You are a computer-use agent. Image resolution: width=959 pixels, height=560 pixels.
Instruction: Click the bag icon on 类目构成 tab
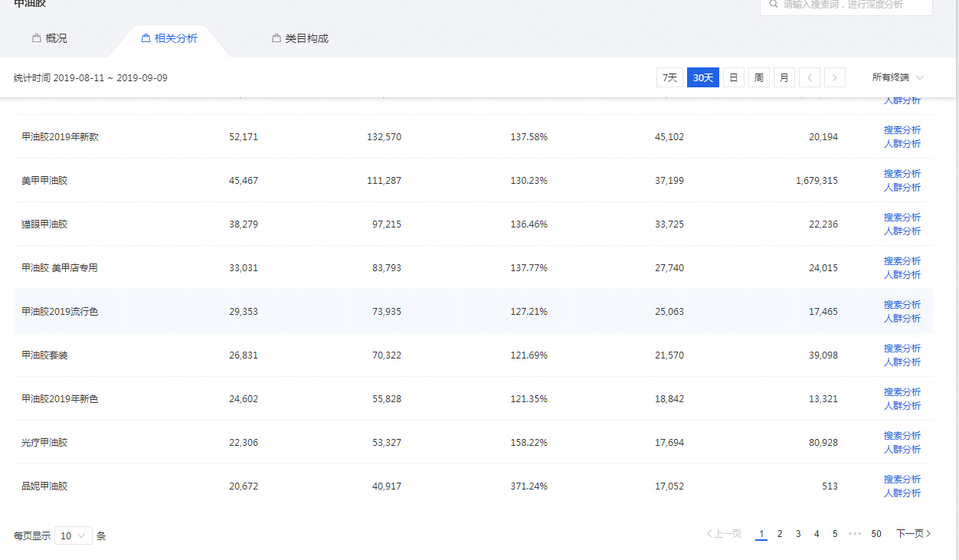point(277,38)
